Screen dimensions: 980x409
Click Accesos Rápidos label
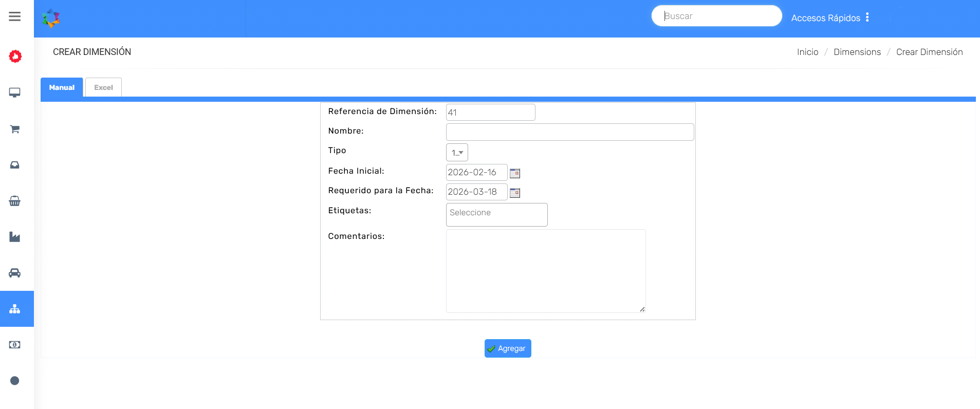[x=826, y=18]
